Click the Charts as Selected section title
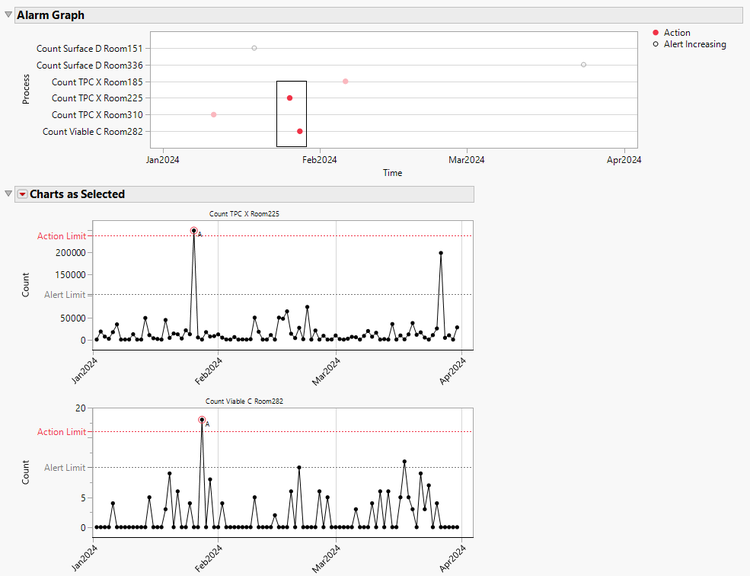 [77, 194]
